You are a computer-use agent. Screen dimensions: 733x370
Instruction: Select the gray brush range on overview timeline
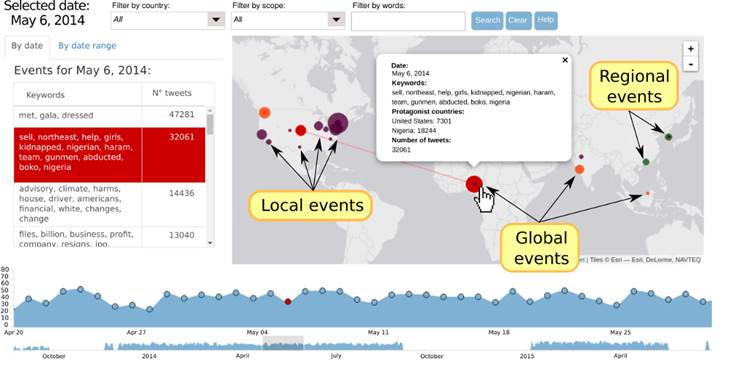(x=283, y=343)
